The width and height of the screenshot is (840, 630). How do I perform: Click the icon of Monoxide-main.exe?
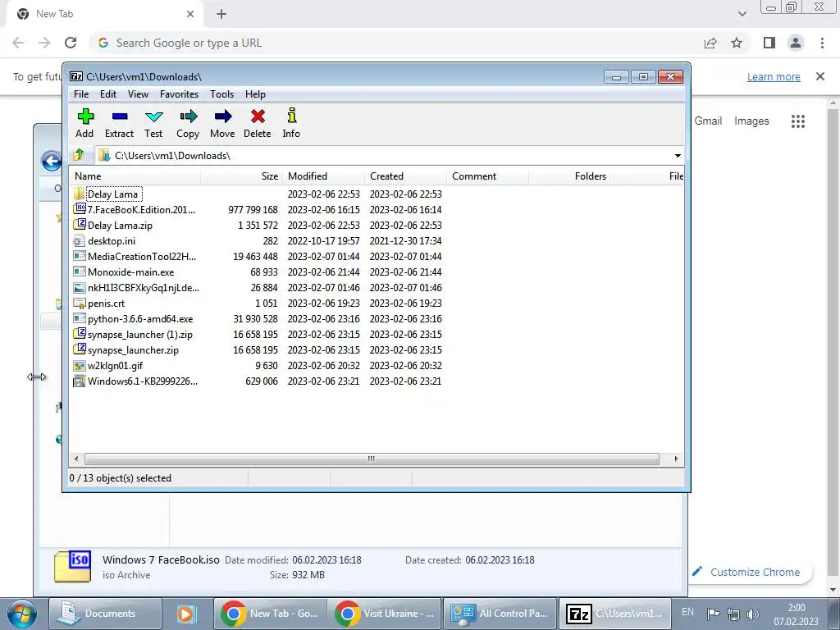(80, 272)
